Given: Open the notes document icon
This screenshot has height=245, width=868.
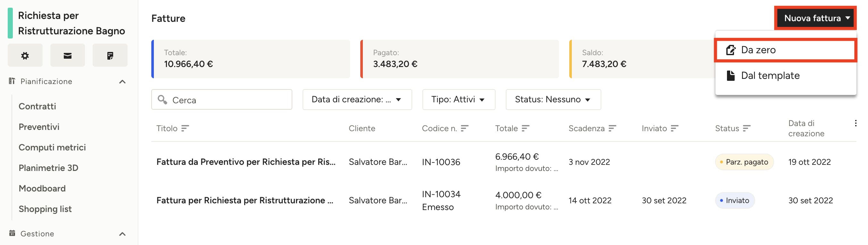Looking at the screenshot, I should pyautogui.click(x=110, y=55).
